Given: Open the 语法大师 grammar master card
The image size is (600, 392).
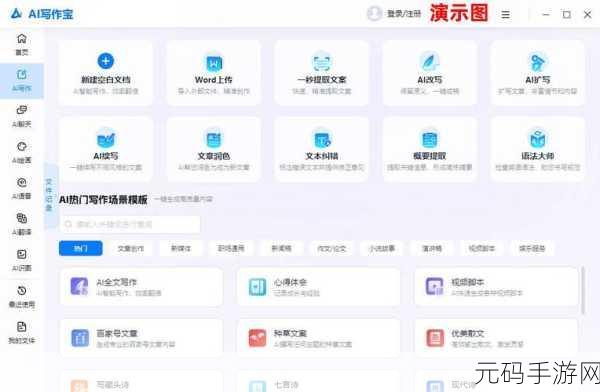Looking at the screenshot, I should click(x=537, y=149).
